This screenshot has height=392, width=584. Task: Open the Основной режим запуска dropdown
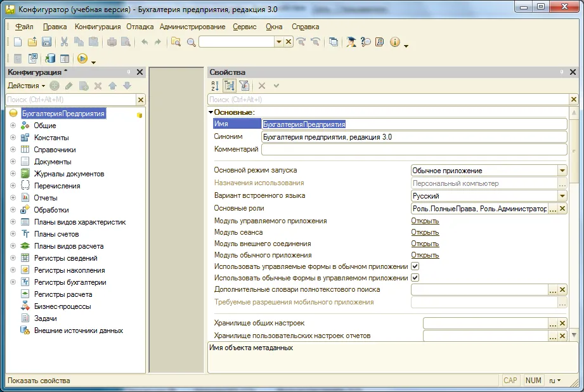pos(562,171)
